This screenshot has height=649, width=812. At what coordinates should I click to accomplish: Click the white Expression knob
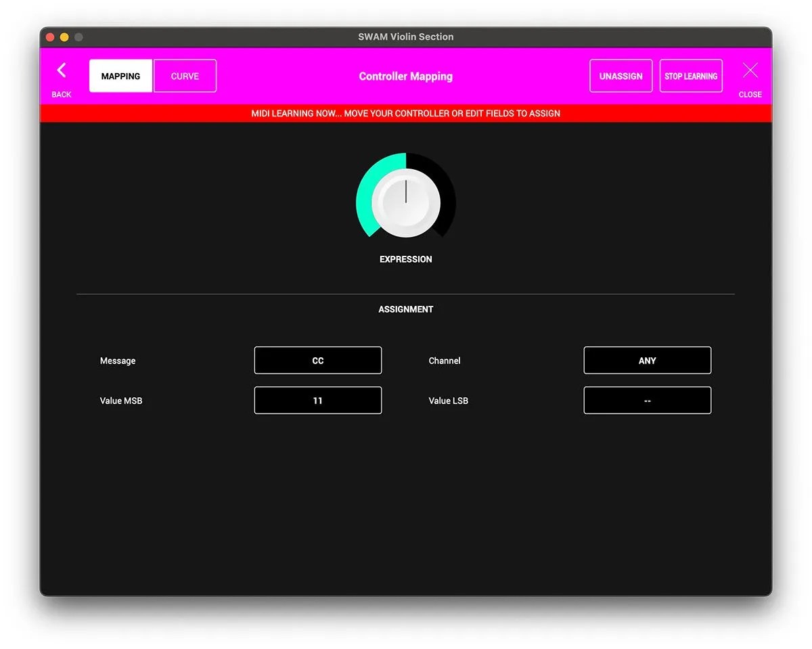click(406, 203)
